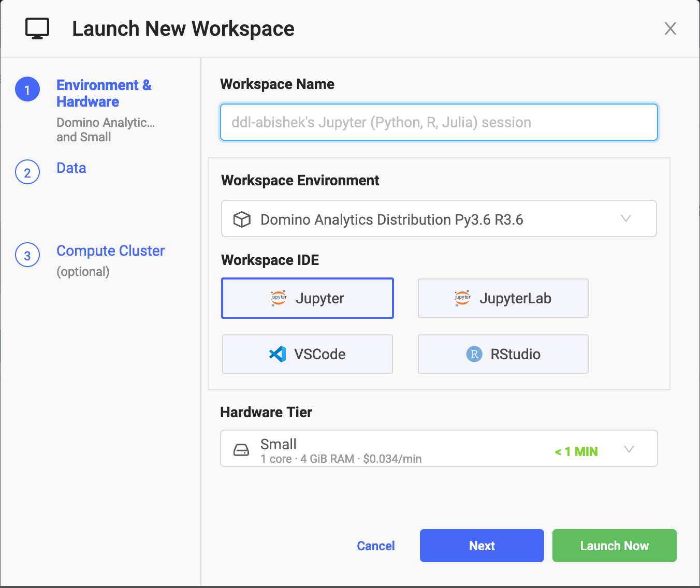Click the 'Launch New Workspace' title
700x588 pixels.
click(x=183, y=29)
